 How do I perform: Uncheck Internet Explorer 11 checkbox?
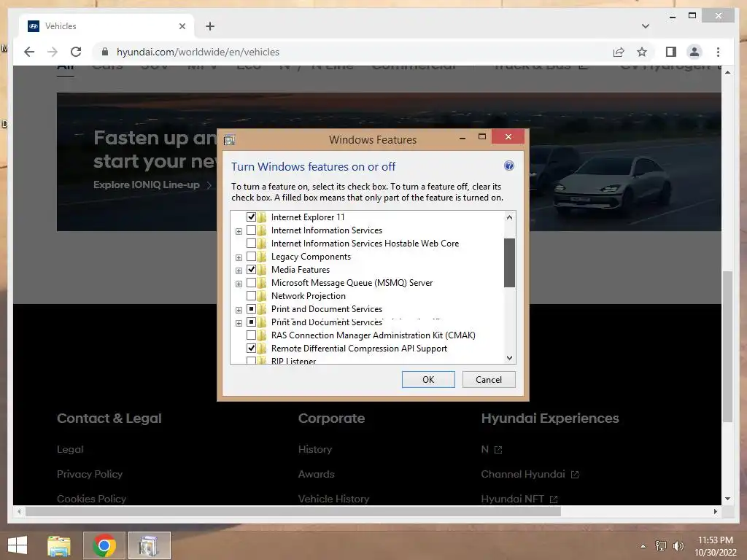coord(251,217)
